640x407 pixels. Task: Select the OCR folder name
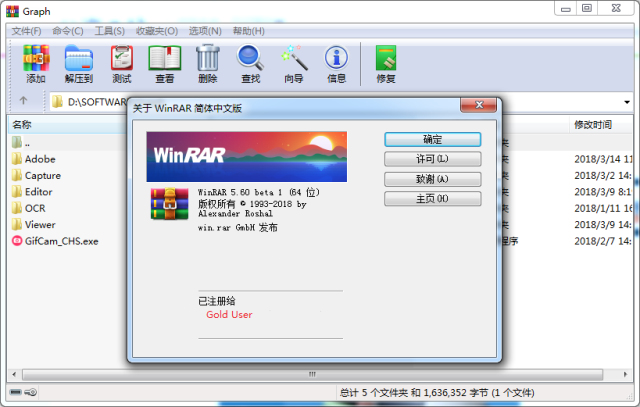35,208
